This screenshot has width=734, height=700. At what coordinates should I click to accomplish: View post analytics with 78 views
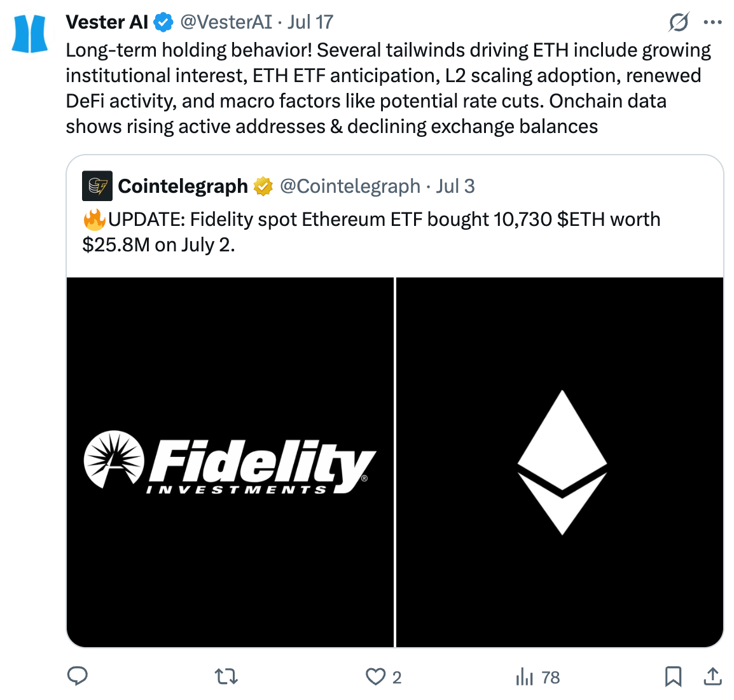(x=537, y=677)
